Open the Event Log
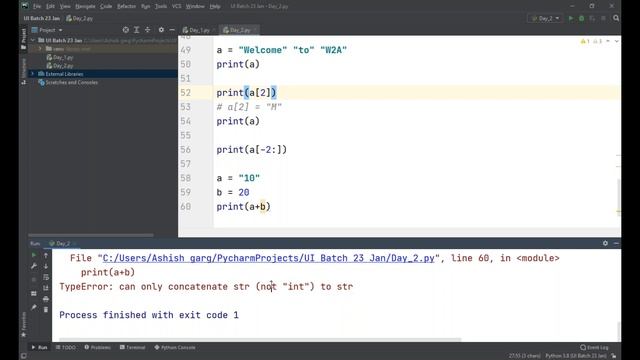This screenshot has height=360, width=640. tap(594, 347)
